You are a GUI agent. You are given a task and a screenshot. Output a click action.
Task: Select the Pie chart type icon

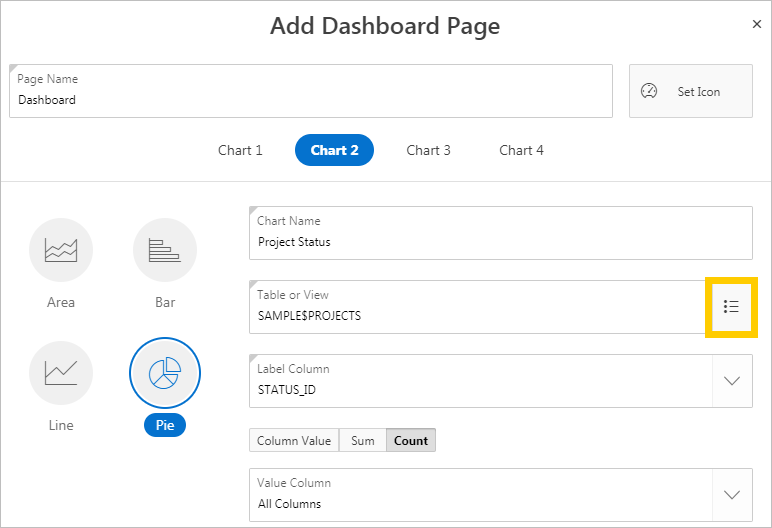point(165,373)
